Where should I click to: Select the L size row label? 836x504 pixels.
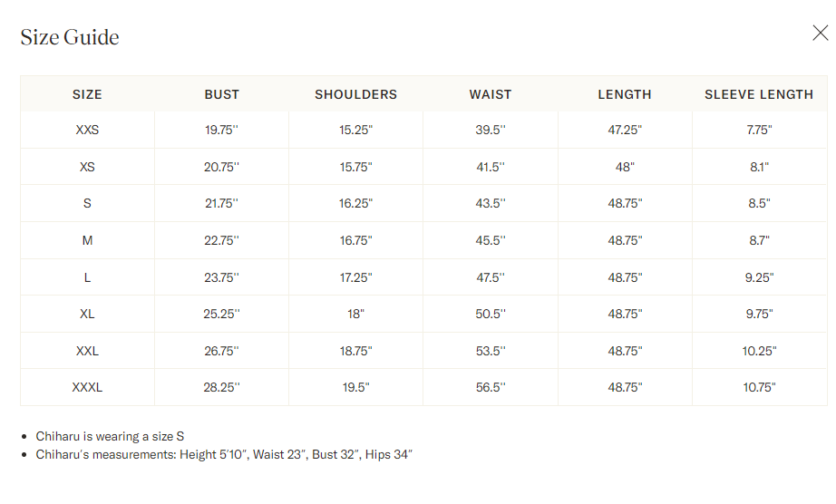(x=87, y=277)
